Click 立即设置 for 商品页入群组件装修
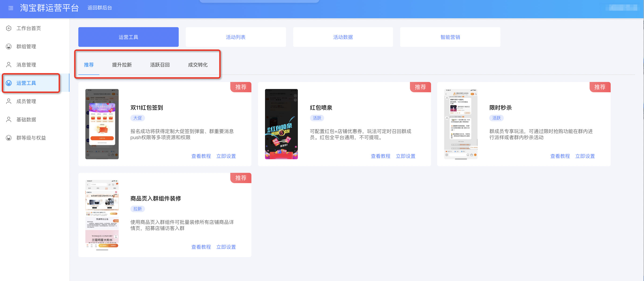The width and height of the screenshot is (644, 281). pos(226,247)
